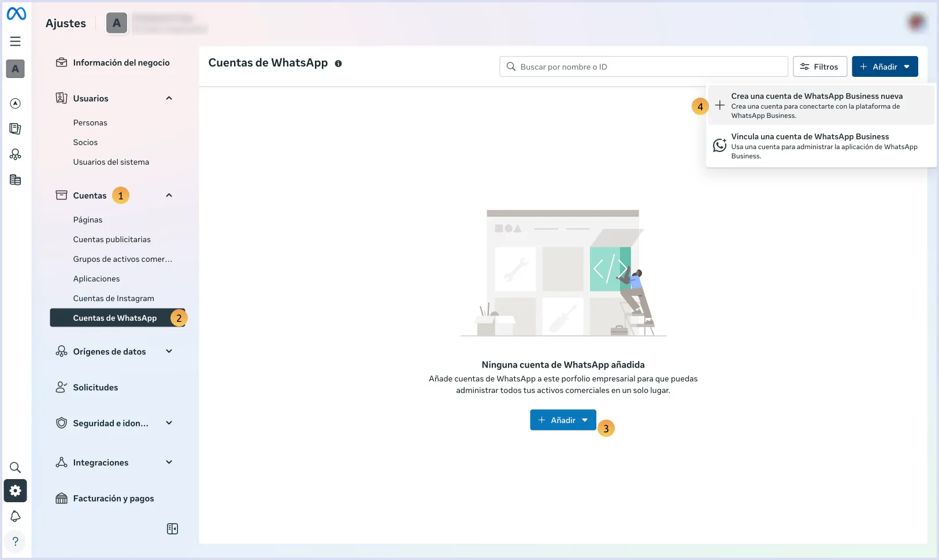Collapse the Usuarios section
The height and width of the screenshot is (560, 939).
[x=169, y=98]
